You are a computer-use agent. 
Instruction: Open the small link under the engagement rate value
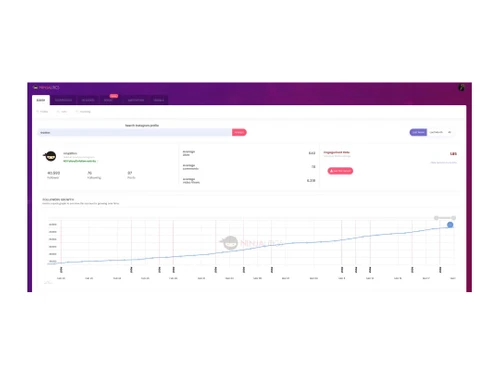tap(443, 163)
